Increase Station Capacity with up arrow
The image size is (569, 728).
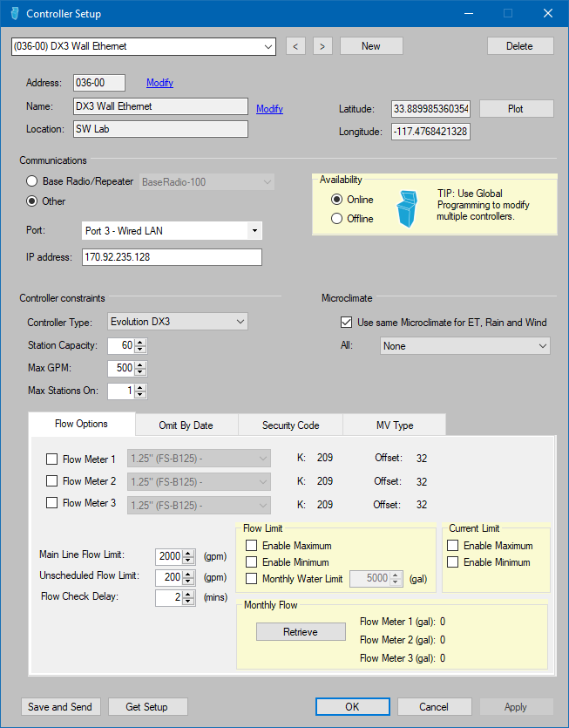click(x=140, y=342)
